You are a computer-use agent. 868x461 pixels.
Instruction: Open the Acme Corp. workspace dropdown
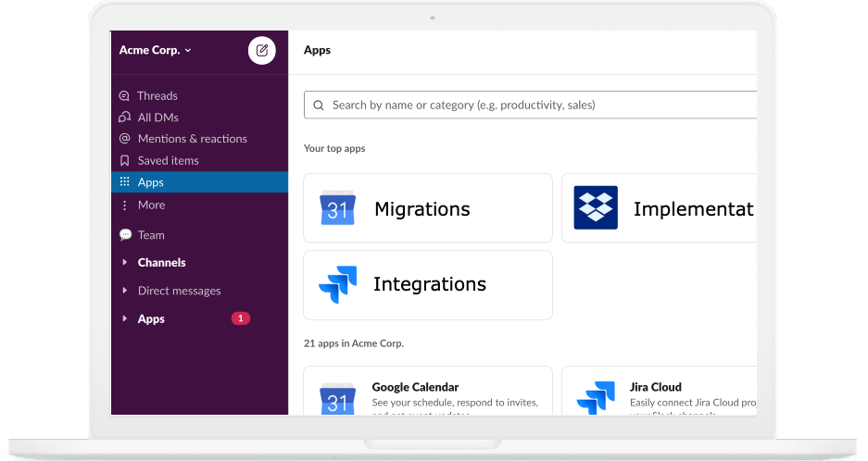coord(155,50)
